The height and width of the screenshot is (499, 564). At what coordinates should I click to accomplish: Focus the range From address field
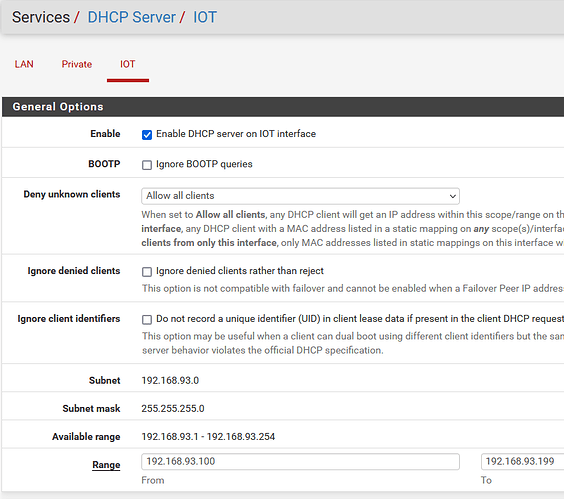point(300,462)
